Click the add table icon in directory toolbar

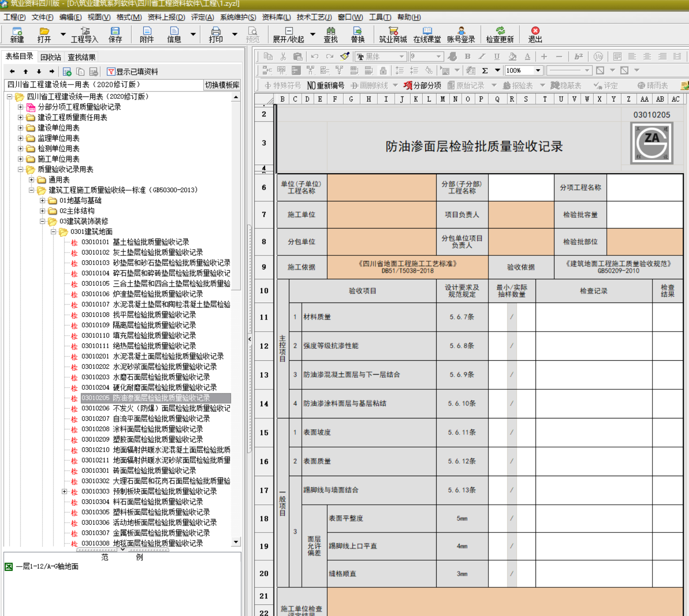click(x=67, y=72)
